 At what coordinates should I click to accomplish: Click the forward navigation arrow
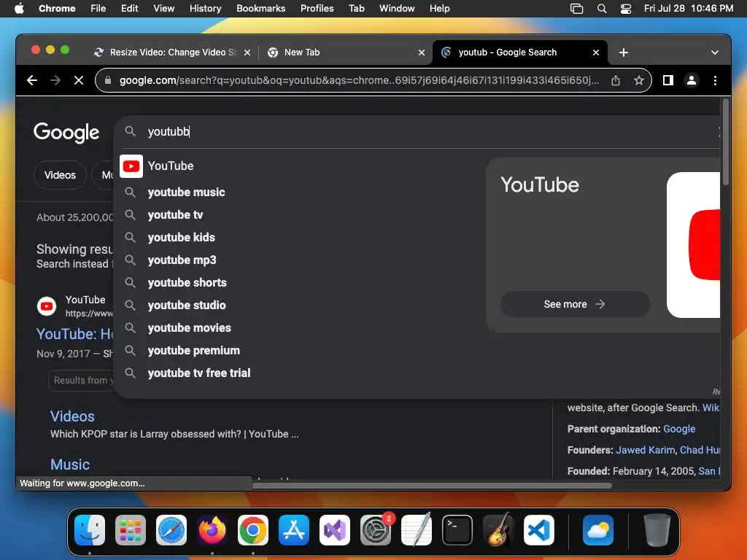point(55,80)
